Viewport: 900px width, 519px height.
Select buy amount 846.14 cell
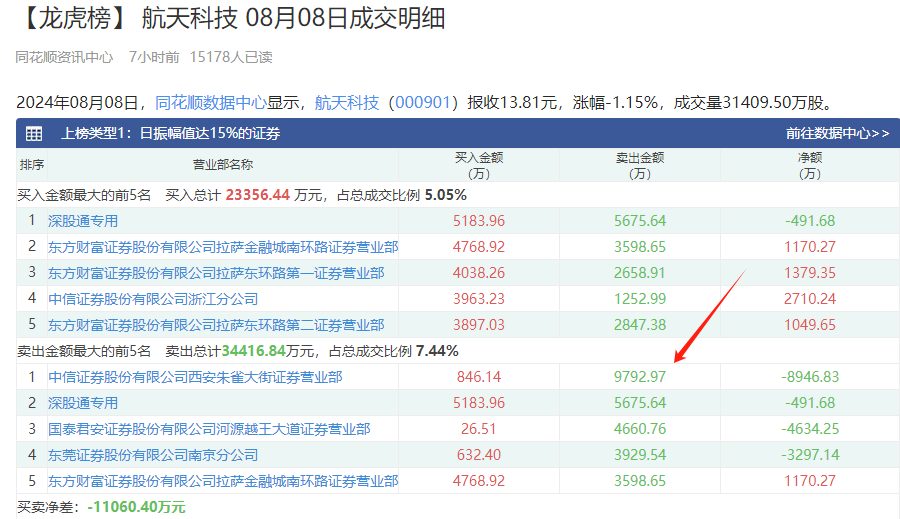[x=479, y=377]
